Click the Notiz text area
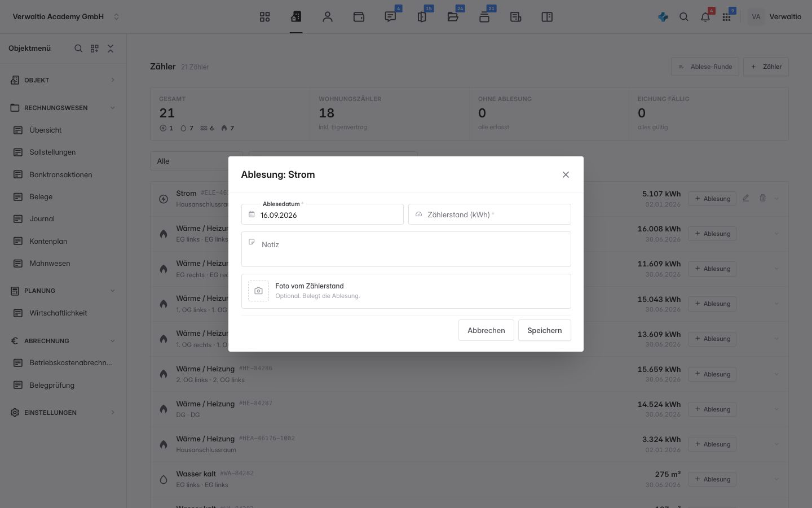Viewport: 812px width, 508px height. coord(406,249)
